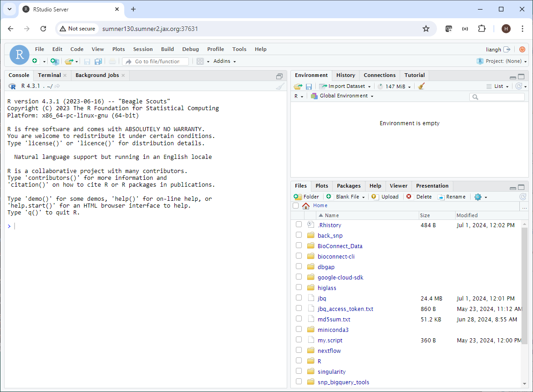Create a new folder in Files pane
533x392 pixels.
tap(306, 196)
